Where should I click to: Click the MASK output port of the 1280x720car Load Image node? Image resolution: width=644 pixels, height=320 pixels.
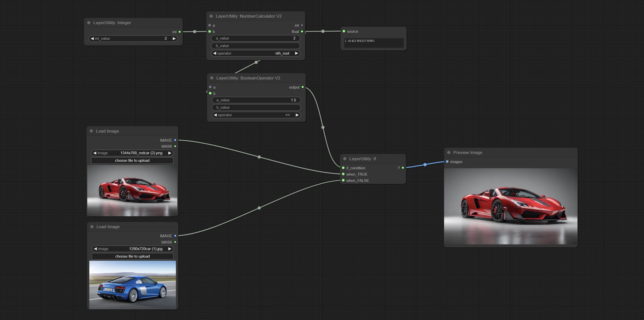tap(175, 242)
